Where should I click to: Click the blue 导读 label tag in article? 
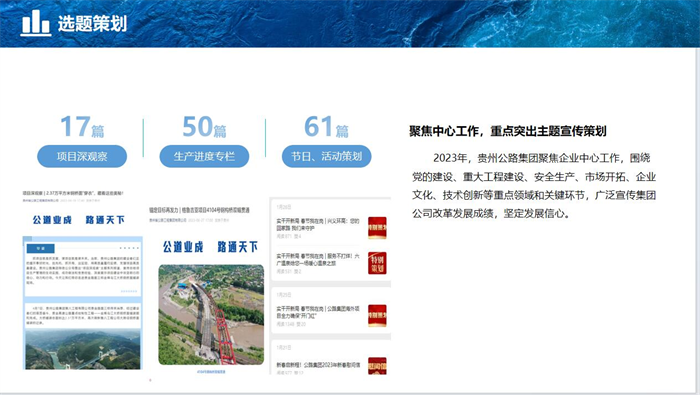(41, 248)
